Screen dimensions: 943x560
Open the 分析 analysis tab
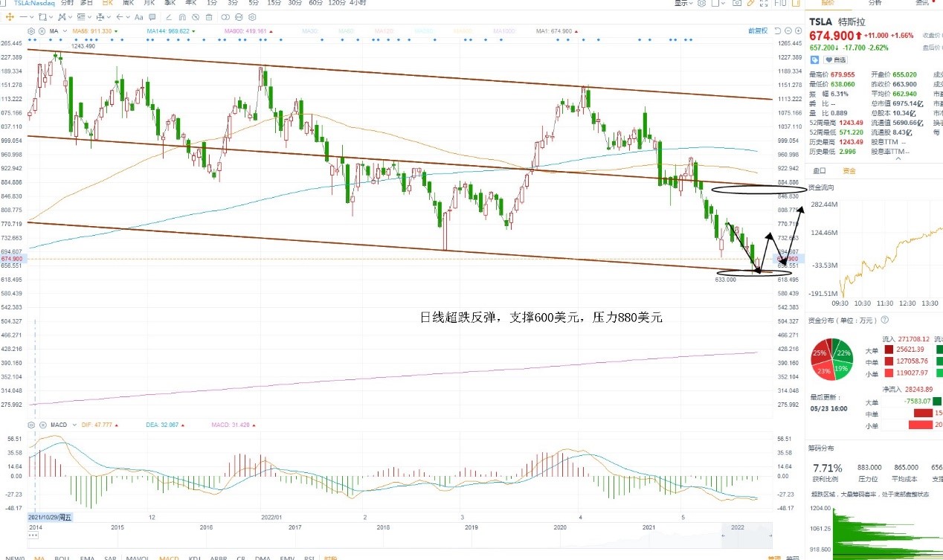point(875,3)
